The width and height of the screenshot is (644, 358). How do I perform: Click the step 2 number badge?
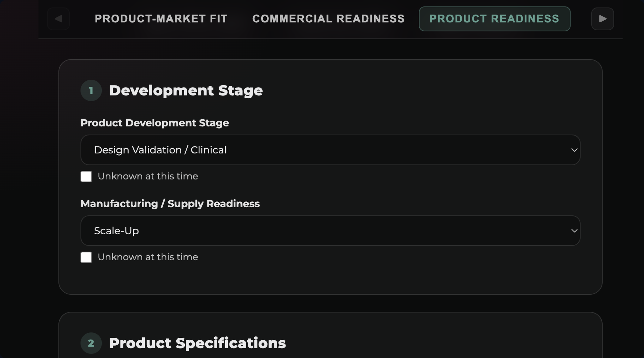tap(91, 343)
